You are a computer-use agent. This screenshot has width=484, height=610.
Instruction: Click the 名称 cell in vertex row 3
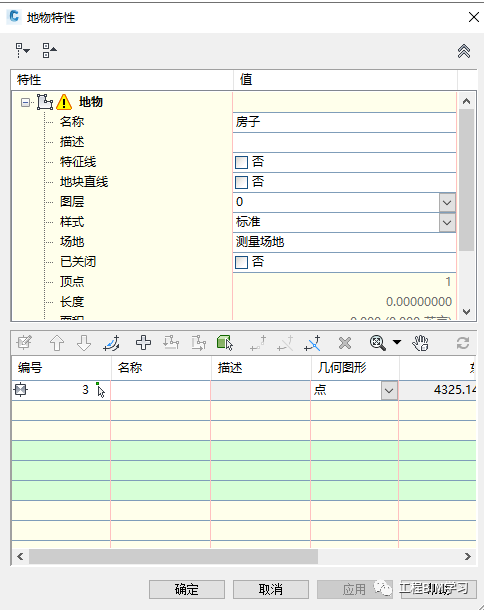click(x=161, y=390)
